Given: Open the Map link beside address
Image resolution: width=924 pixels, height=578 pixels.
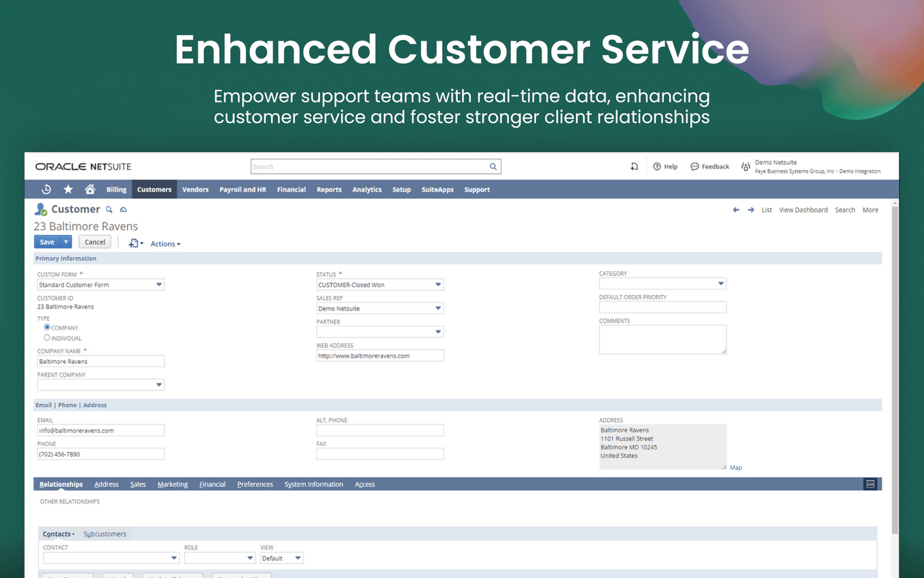Looking at the screenshot, I should pyautogui.click(x=736, y=468).
